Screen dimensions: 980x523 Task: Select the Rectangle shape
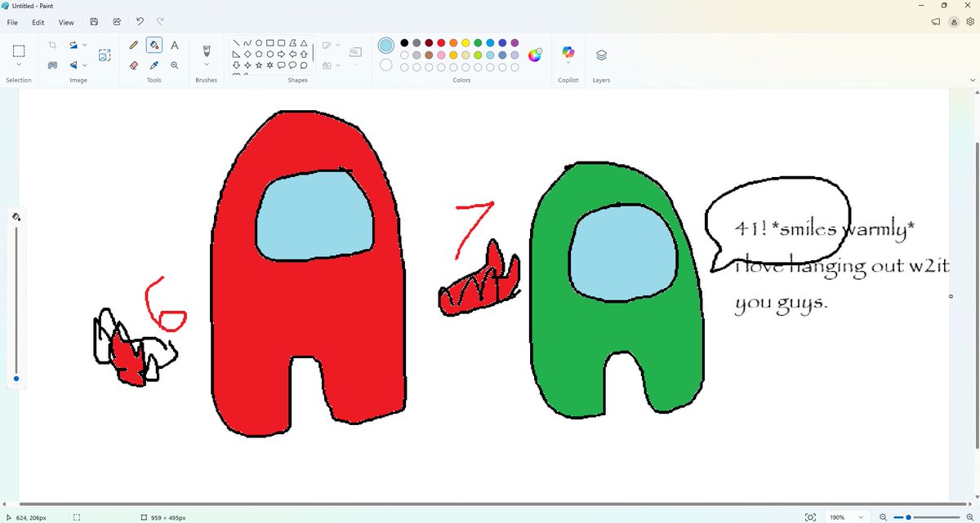pos(270,43)
